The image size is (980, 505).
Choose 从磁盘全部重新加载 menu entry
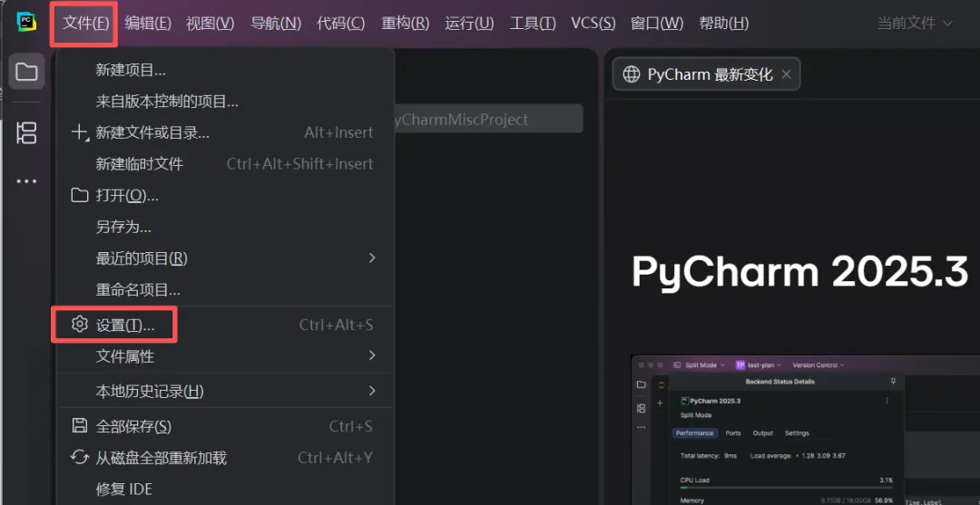click(225, 458)
